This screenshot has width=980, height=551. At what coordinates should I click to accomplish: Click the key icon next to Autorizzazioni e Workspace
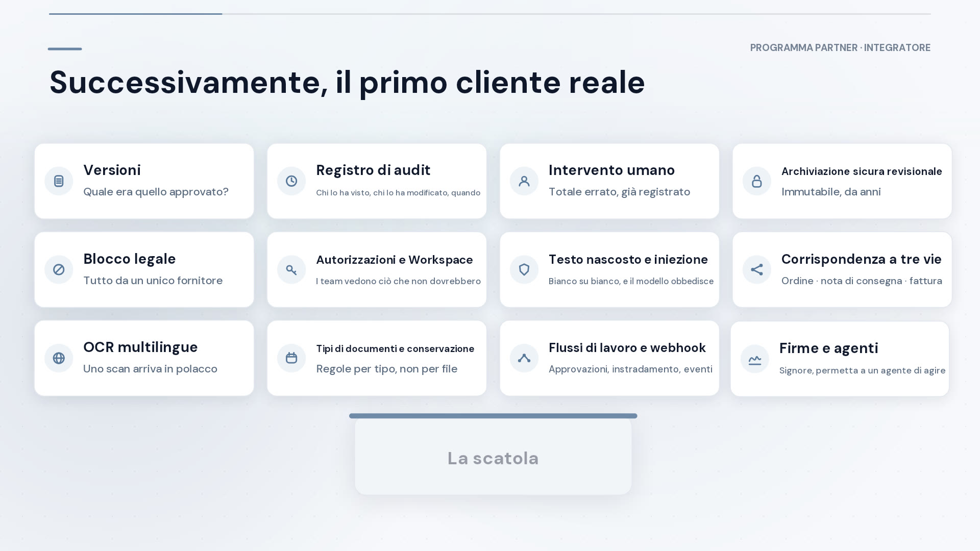[x=291, y=269]
